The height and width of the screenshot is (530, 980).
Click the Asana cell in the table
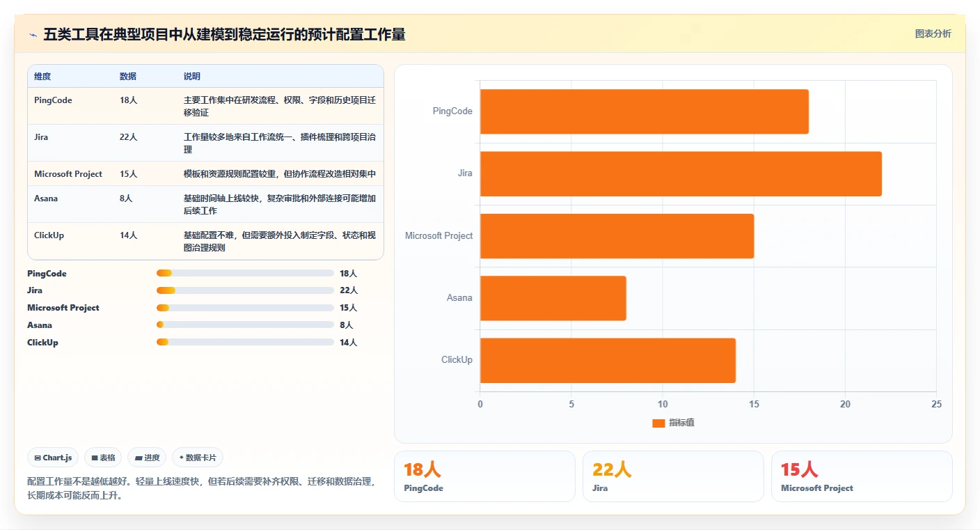pyautogui.click(x=46, y=198)
